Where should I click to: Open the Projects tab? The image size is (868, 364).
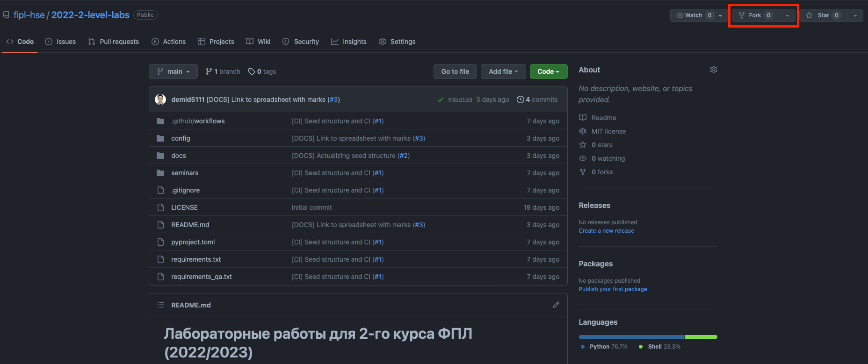coord(216,42)
